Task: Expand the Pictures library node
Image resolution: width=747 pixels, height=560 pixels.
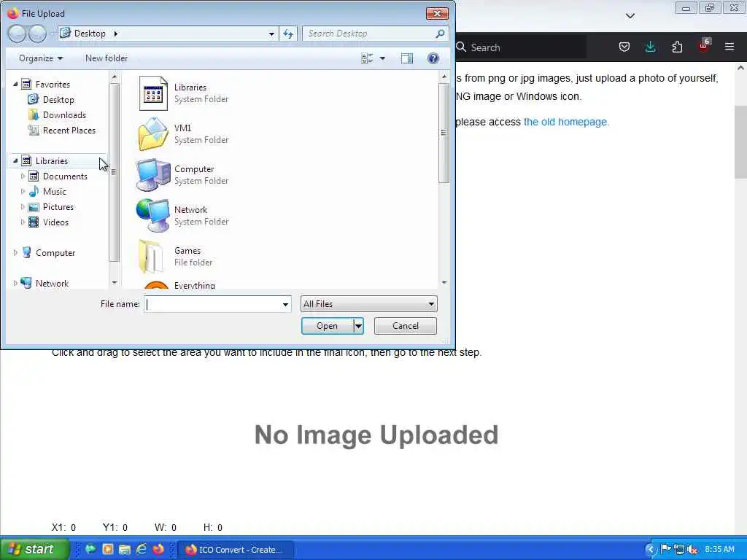Action: point(23,206)
